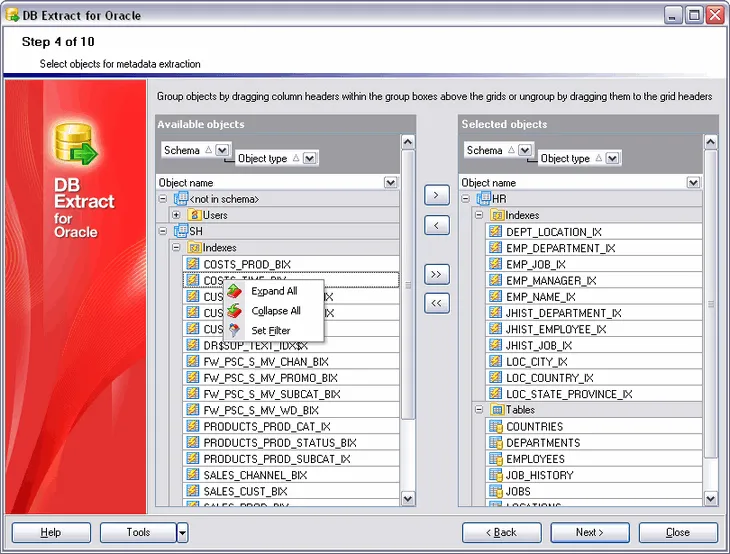Select the SALES_CHANNEL_BIX row

[x=291, y=475]
